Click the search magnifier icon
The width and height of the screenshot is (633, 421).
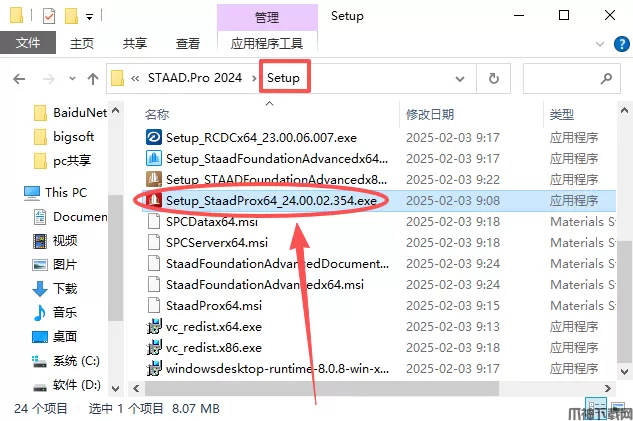[x=606, y=78]
